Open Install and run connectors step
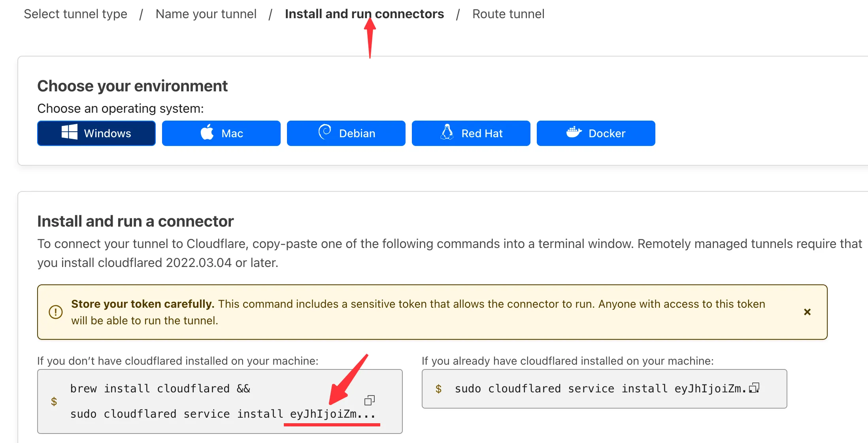The image size is (868, 443). click(364, 14)
